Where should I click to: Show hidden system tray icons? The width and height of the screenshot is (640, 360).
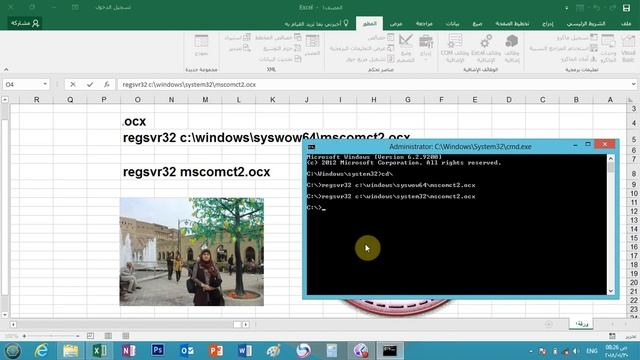(531, 351)
